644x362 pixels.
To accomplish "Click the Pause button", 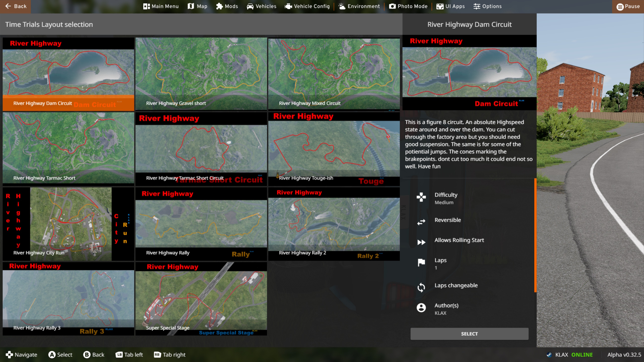I will pos(628,7).
